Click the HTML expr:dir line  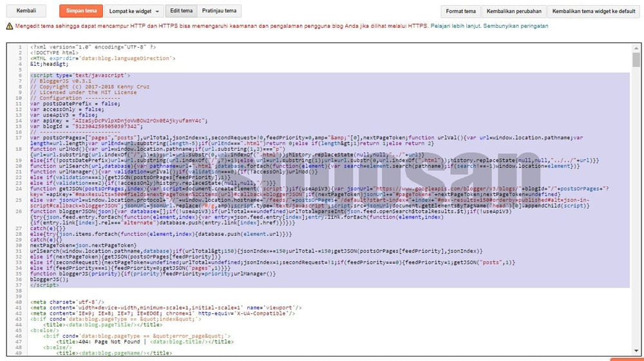click(x=102, y=59)
